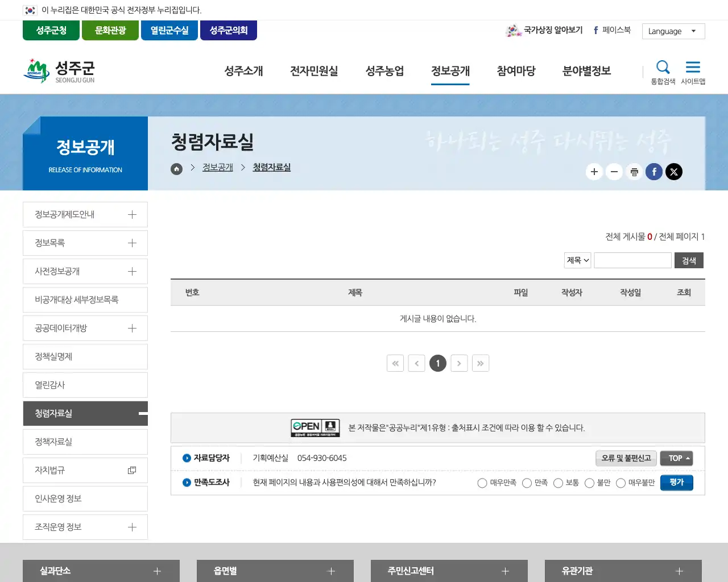This screenshot has height=582, width=728.
Task: Click the home icon in breadcrumb
Action: point(177,169)
